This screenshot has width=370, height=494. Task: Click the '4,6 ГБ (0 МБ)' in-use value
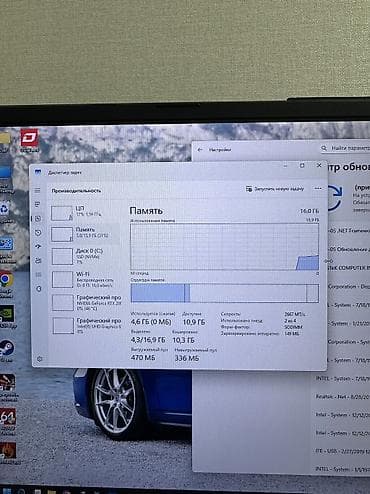[x=151, y=322]
